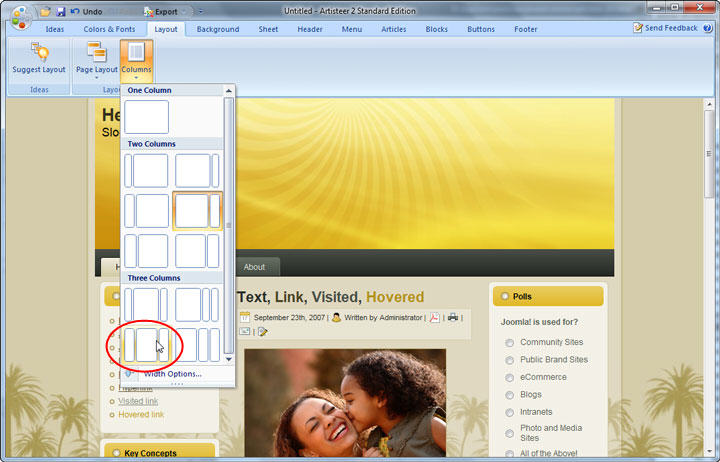Select the one column layout thumbnail

[x=146, y=116]
